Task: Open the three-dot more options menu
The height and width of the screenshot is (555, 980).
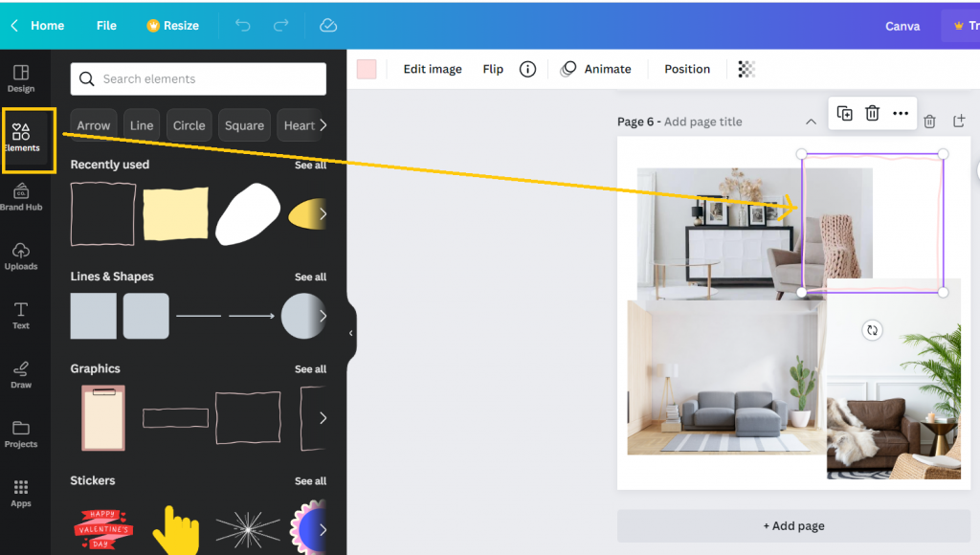Action: [x=900, y=113]
